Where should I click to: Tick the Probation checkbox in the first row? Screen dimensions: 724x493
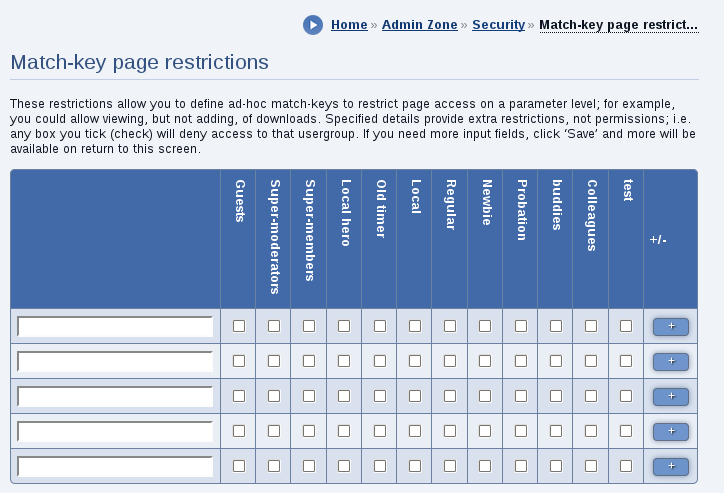point(521,326)
